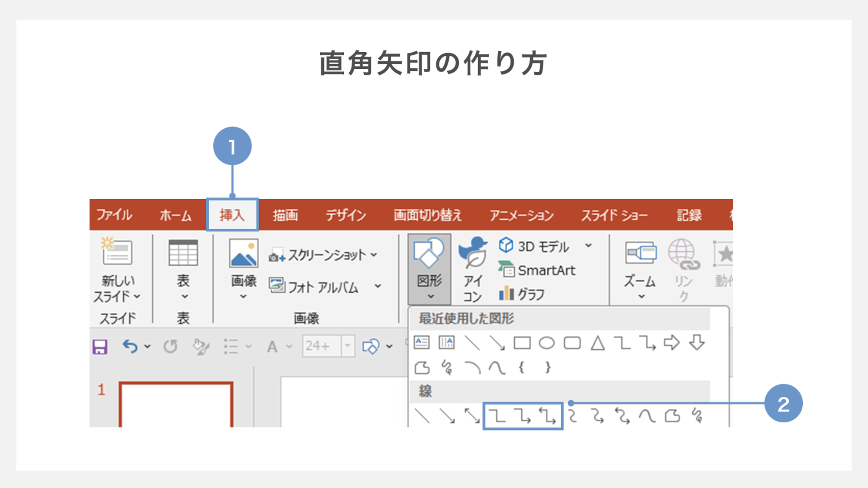Open the 描画 tab
This screenshot has width=868, height=488.
(285, 215)
